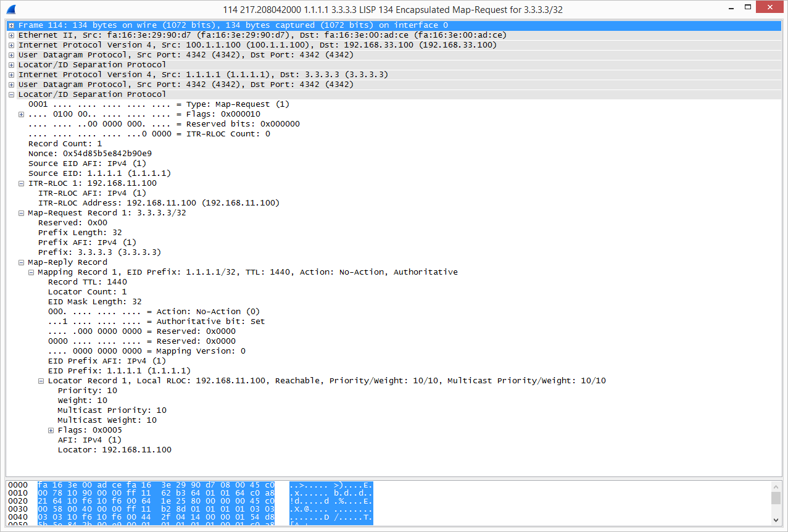Expand the Flags: 0x0005 row
This screenshot has width=788, height=532.
51,430
